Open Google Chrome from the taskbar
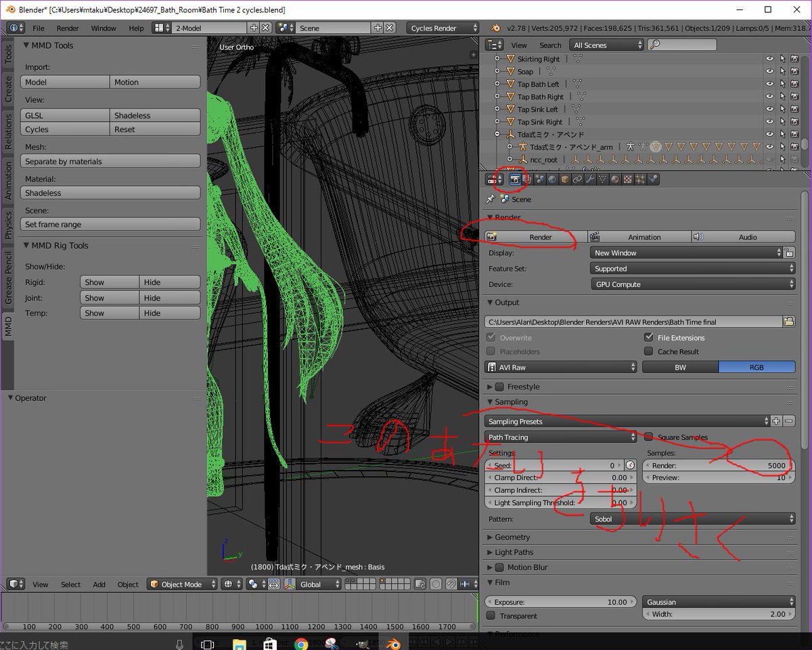The image size is (812, 650). pyautogui.click(x=301, y=645)
